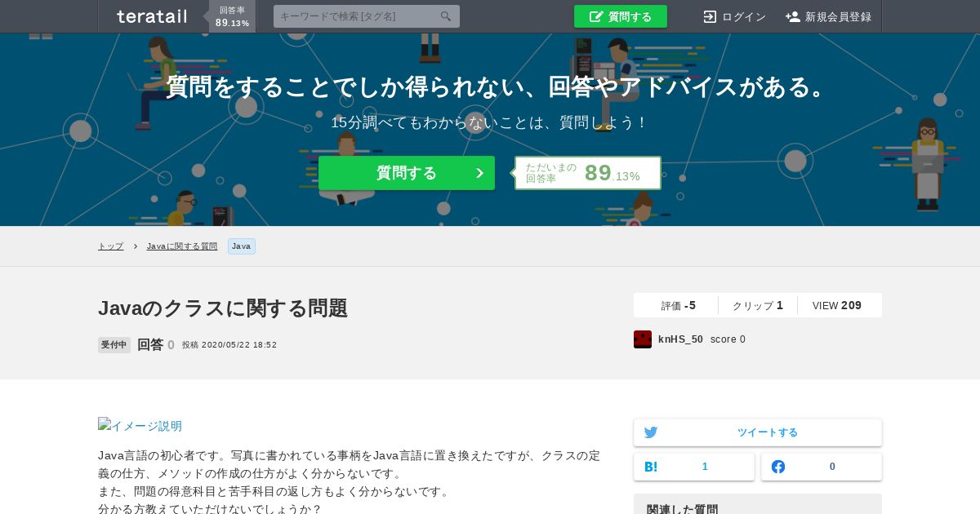Viewport: 980px width, 514px height.
Task: Click the ツイートする button
Action: (758, 432)
